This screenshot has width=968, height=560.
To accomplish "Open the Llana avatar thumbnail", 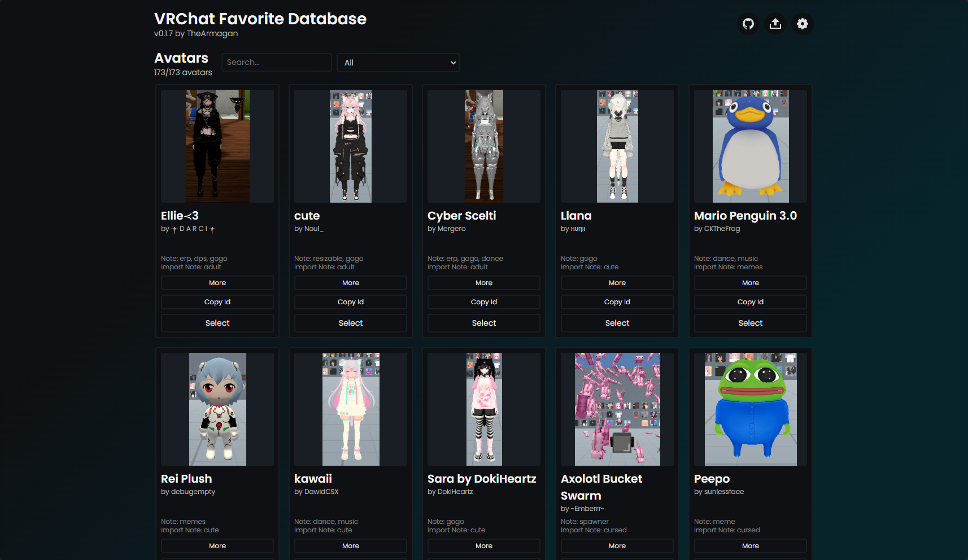I will click(x=617, y=146).
